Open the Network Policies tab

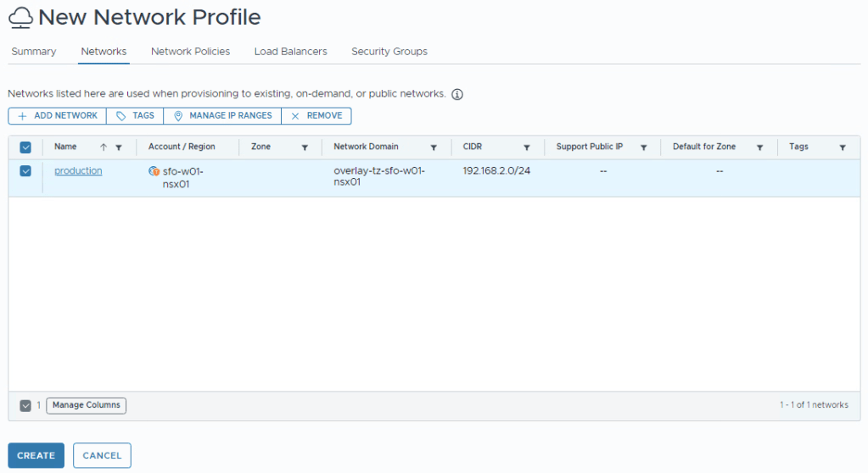190,52
